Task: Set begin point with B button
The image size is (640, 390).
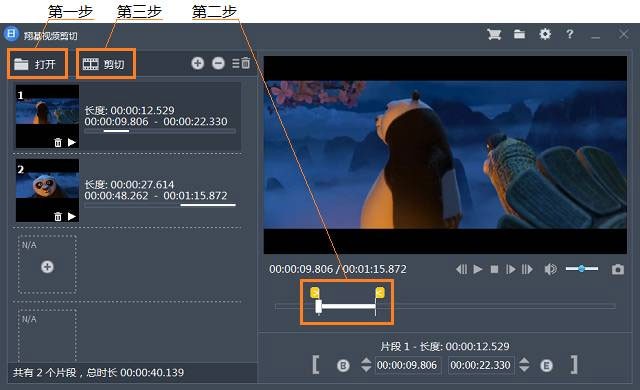Action: (343, 366)
